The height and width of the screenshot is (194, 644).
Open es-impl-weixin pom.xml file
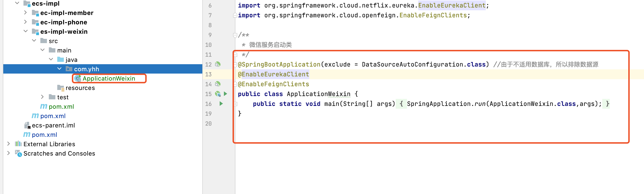pyautogui.click(x=61, y=107)
